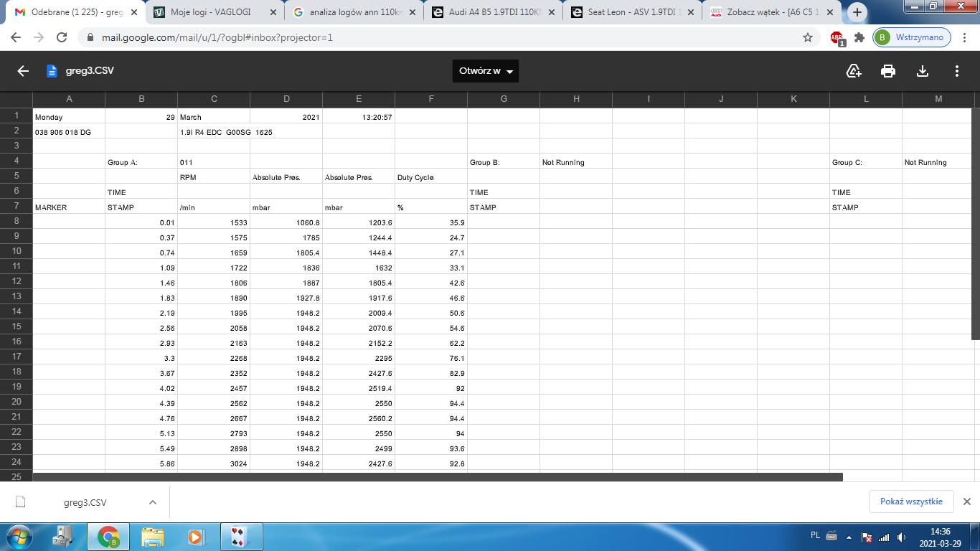Click the cell '1.9l R4 EDC G00SG 1625'
Viewport: 980px width, 551px height.
coord(226,132)
